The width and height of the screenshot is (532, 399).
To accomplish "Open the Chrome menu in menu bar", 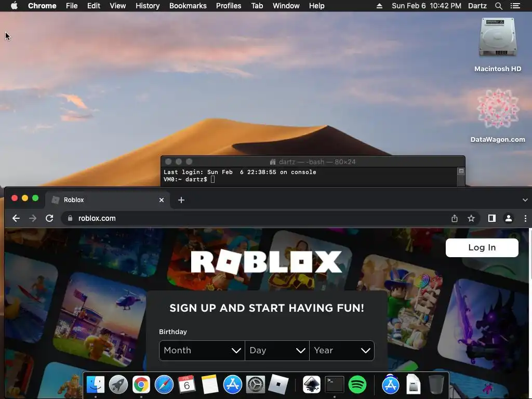I will click(42, 6).
